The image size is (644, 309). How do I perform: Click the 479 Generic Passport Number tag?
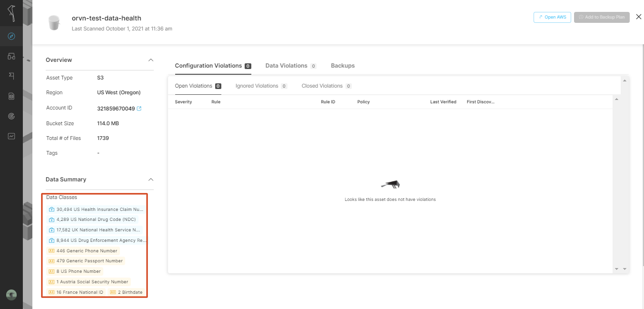point(86,261)
